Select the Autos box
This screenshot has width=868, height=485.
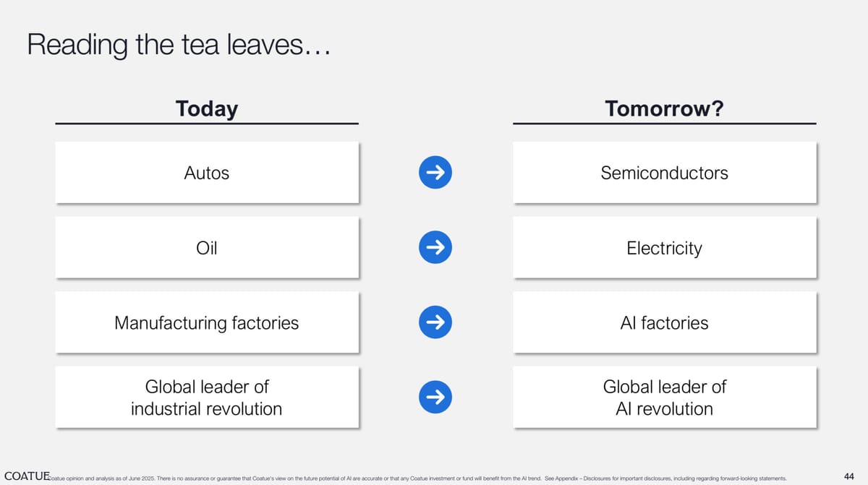[x=207, y=173]
